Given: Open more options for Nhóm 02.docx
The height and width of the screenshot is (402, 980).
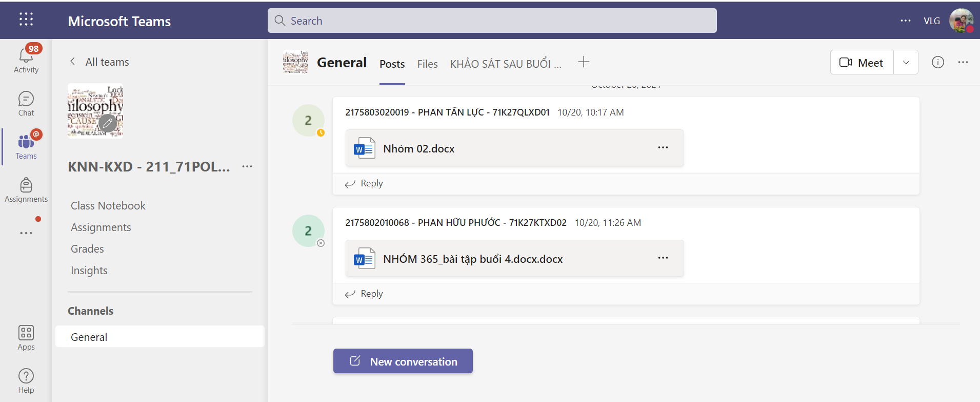Looking at the screenshot, I should tap(663, 147).
